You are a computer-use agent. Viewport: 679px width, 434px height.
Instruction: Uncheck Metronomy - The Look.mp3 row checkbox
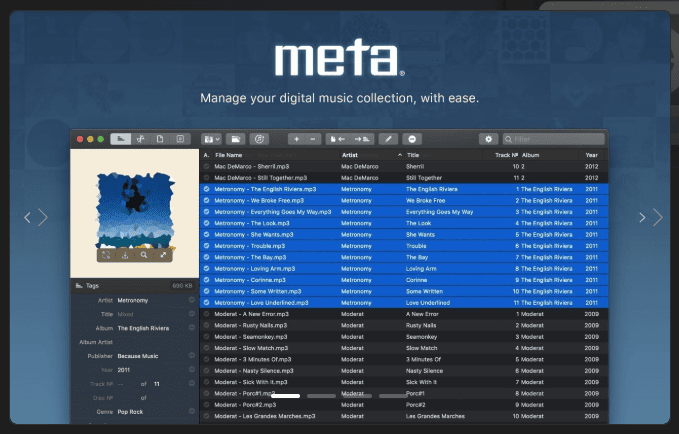[x=207, y=223]
